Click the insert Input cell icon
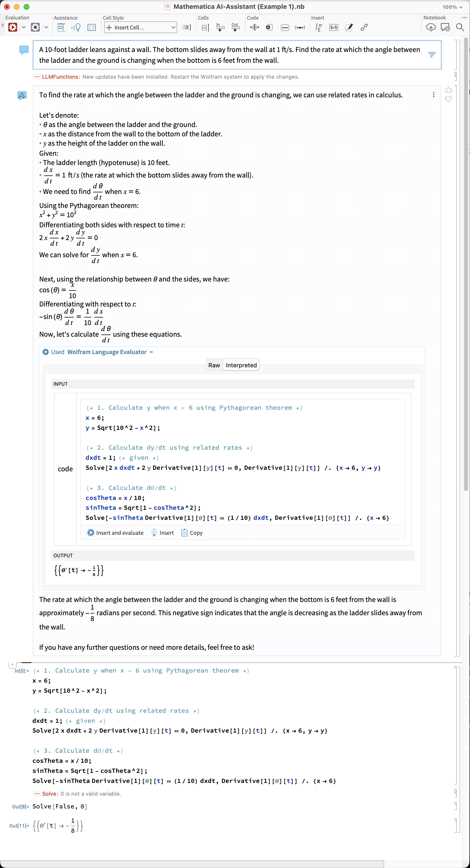This screenshot has width=470, height=868. (220, 27)
